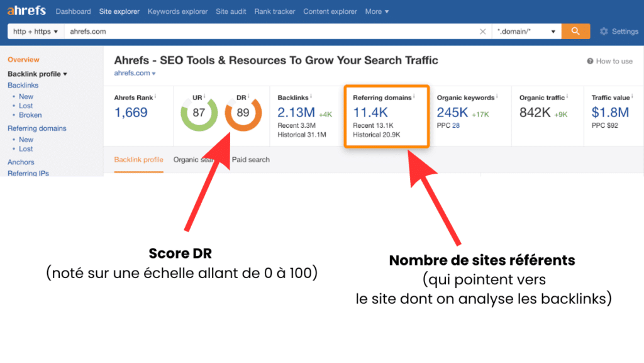Click the Recent 13.1K referring domains text
This screenshot has height=363, width=644.
(x=373, y=125)
